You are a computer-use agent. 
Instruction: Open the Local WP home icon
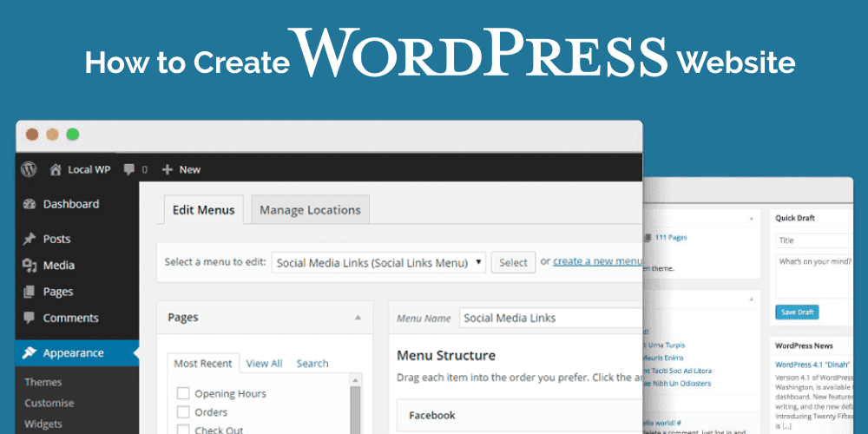pos(56,169)
